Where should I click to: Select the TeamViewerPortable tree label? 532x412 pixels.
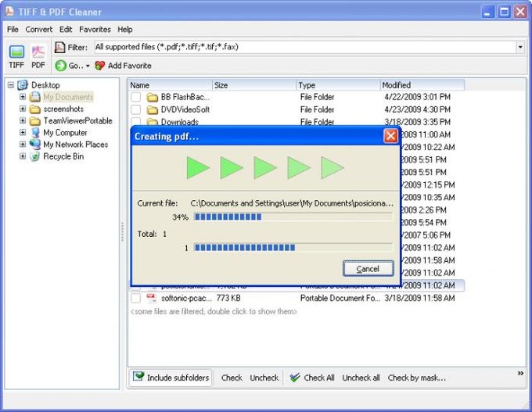(77, 120)
